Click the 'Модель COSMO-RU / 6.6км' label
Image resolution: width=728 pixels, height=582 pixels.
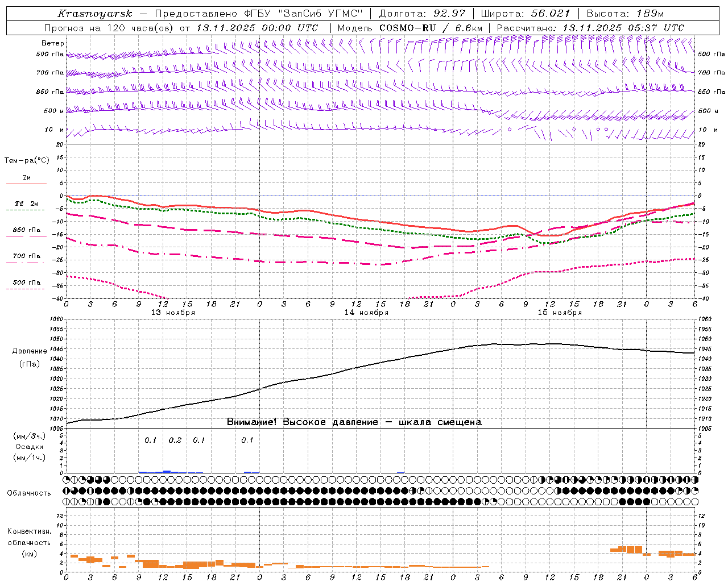click(410, 28)
